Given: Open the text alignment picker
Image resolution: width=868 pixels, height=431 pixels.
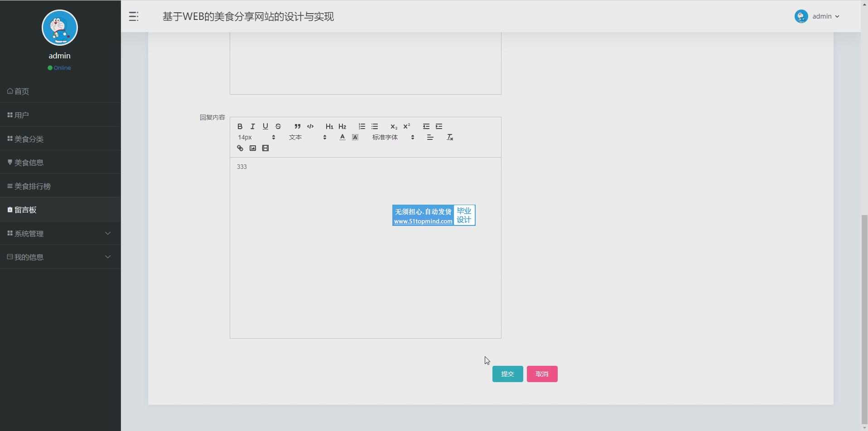Looking at the screenshot, I should pos(430,137).
